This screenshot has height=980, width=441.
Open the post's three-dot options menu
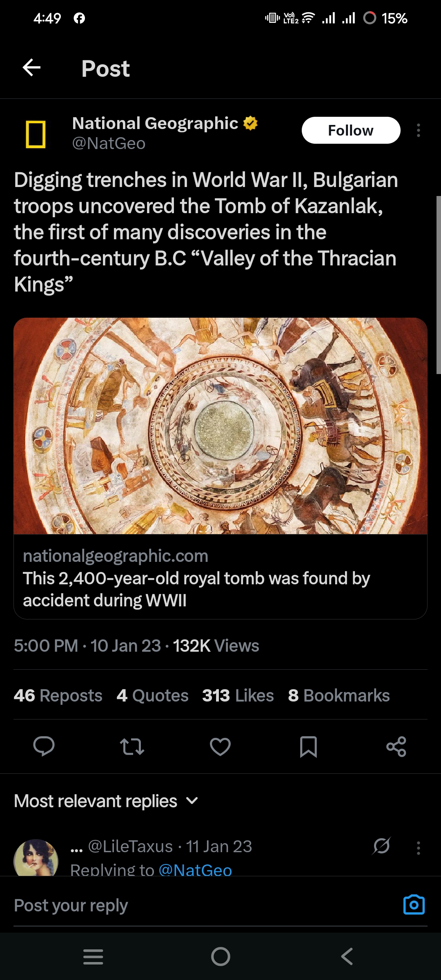(x=418, y=131)
